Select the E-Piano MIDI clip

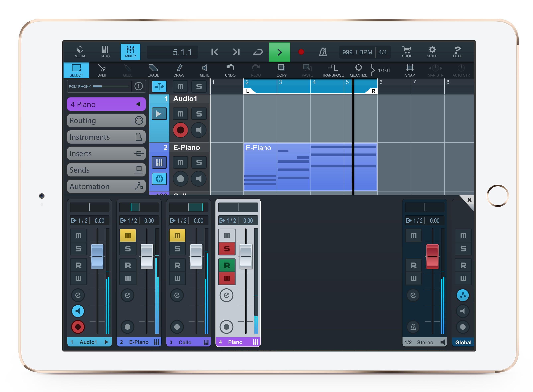(x=310, y=167)
